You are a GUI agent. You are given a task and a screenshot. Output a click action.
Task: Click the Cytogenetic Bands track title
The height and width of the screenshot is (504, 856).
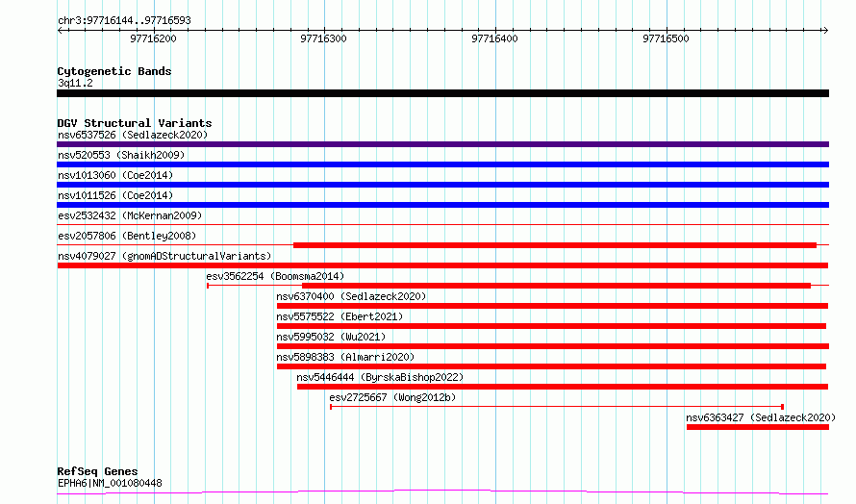(114, 71)
